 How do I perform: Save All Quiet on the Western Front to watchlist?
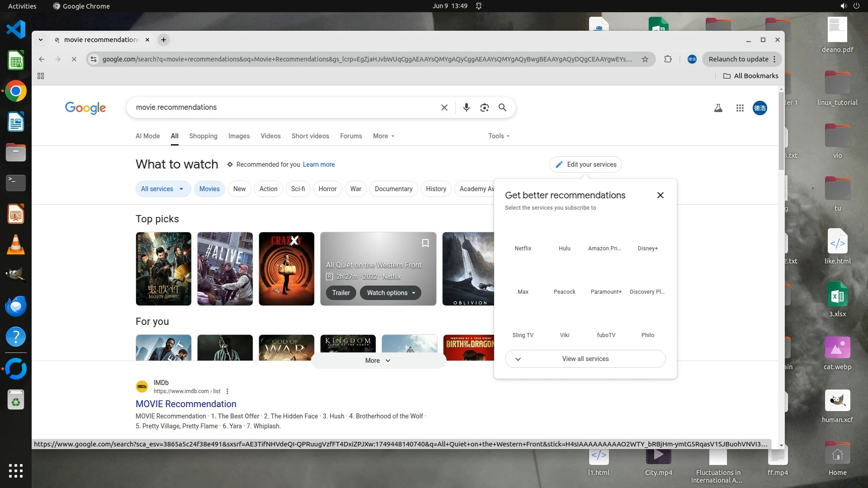[425, 243]
